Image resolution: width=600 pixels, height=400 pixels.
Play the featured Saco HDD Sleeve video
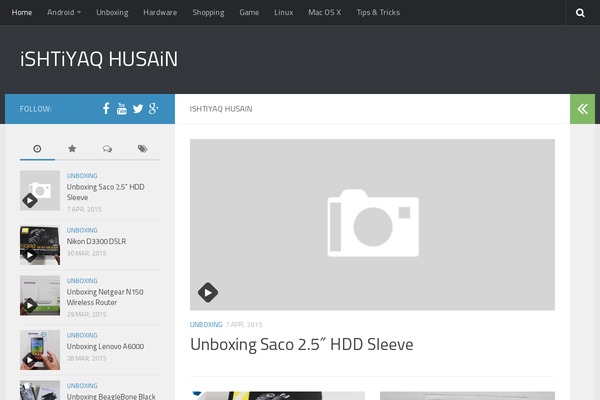208,293
